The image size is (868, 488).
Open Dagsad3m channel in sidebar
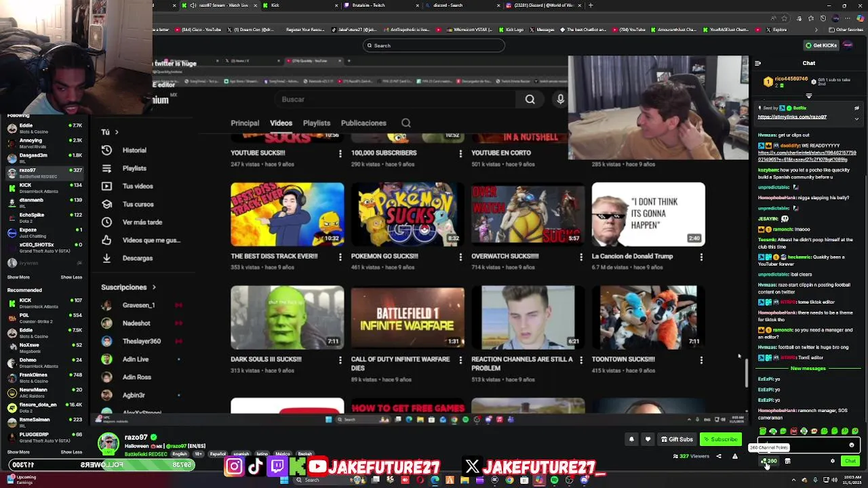45,158
